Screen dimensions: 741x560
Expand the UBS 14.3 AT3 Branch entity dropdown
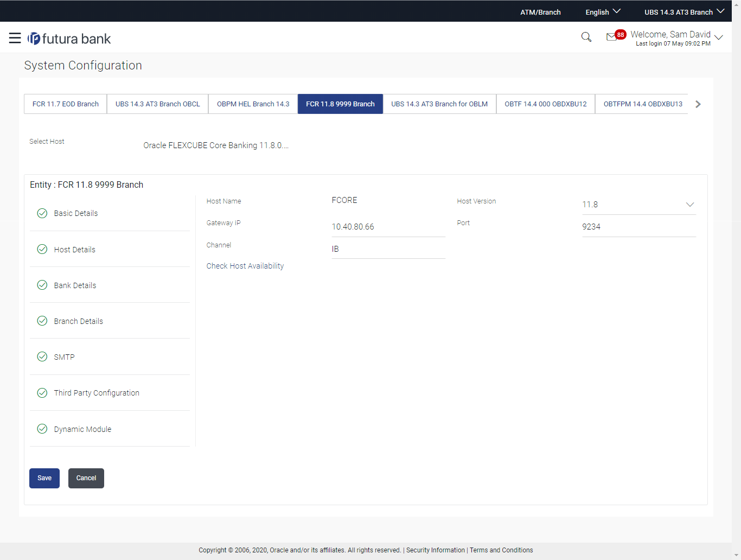coord(684,12)
